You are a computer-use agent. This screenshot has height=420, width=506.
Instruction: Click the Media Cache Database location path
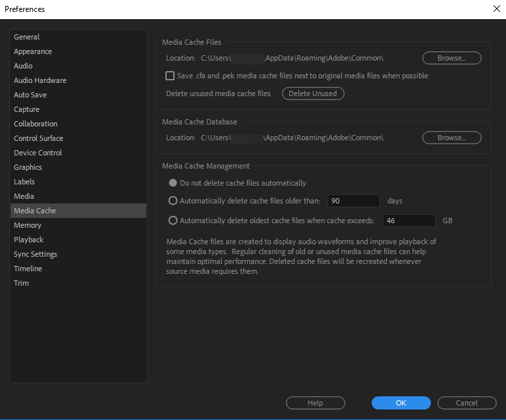click(x=292, y=138)
